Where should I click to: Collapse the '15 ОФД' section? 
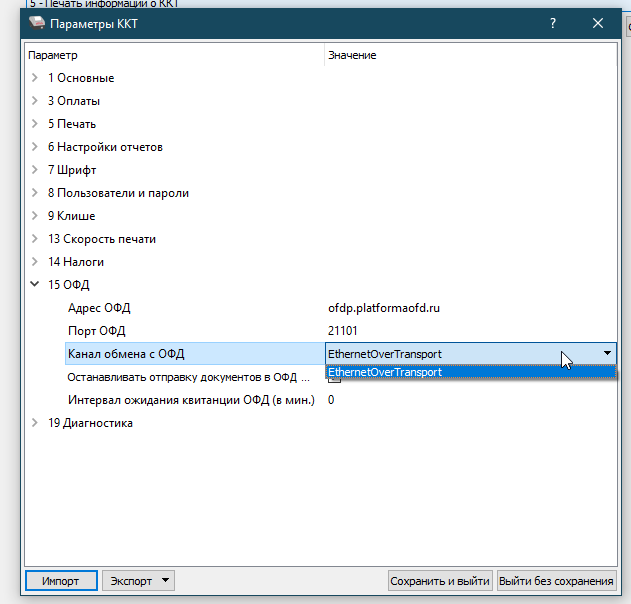(35, 285)
